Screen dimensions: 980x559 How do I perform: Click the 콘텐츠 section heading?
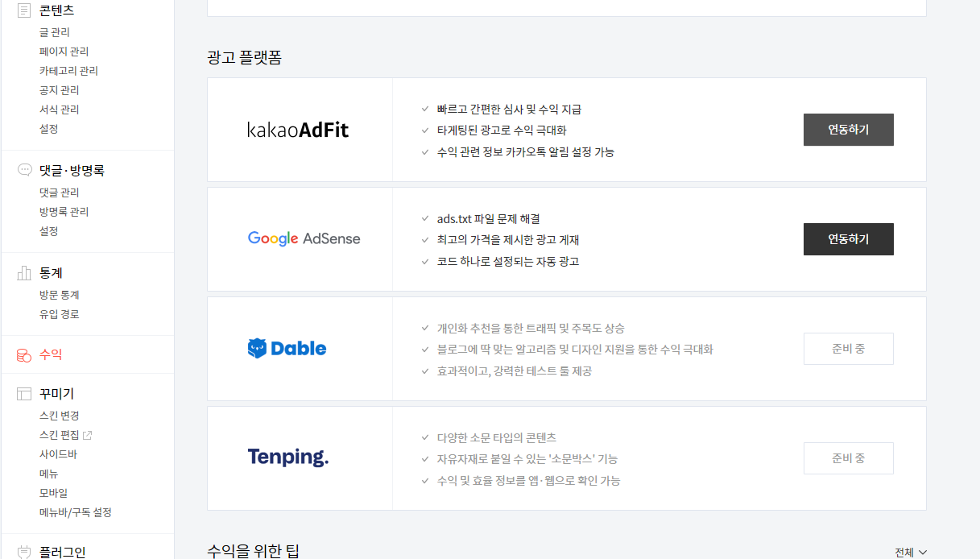pyautogui.click(x=56, y=10)
